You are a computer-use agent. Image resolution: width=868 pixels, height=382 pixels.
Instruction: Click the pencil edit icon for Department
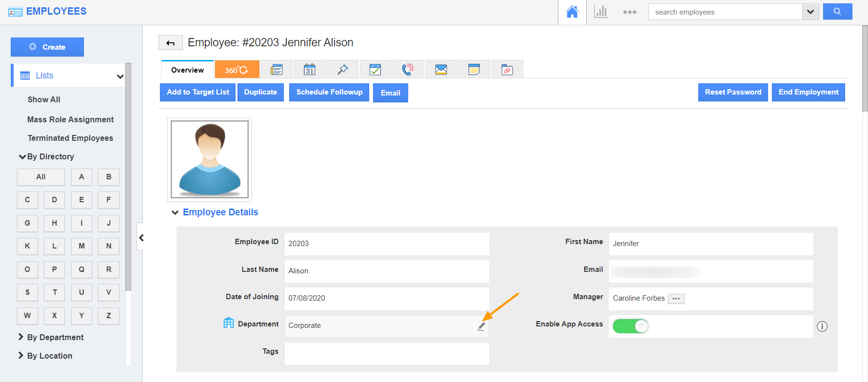pos(481,326)
